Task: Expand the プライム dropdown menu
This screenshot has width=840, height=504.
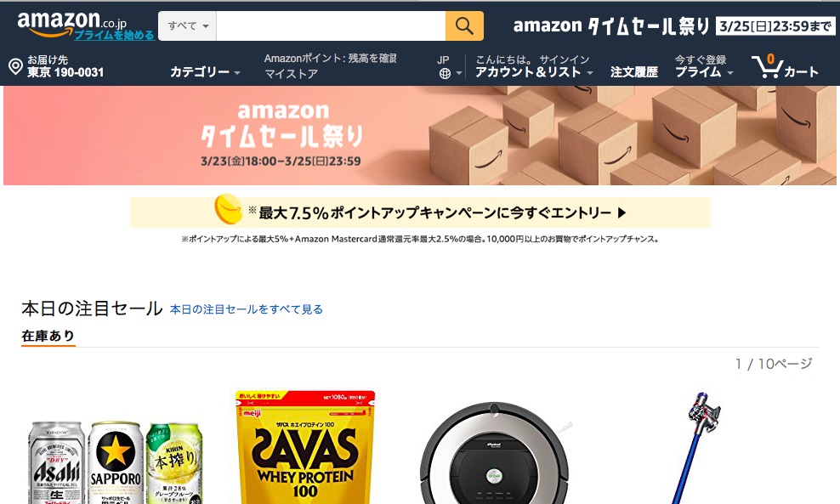Action: coord(704,71)
